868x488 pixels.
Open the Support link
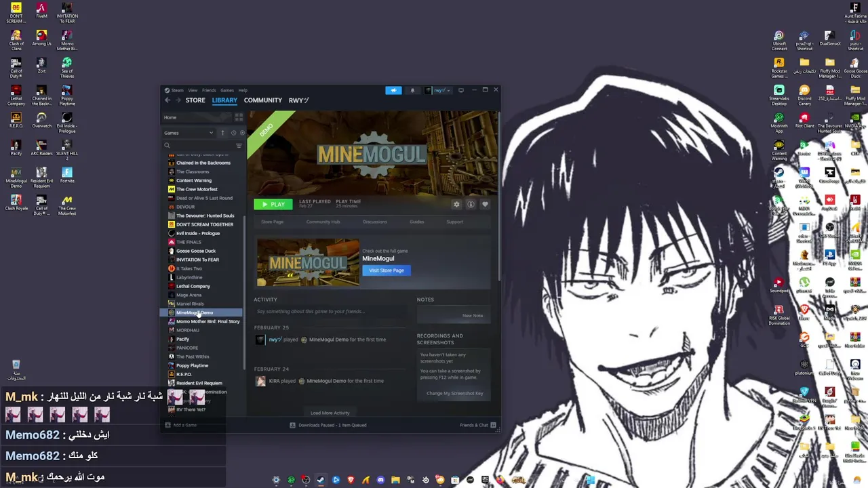[454, 222]
